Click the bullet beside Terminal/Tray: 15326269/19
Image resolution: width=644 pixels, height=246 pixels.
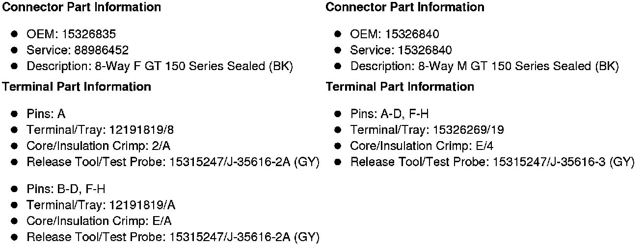point(338,130)
